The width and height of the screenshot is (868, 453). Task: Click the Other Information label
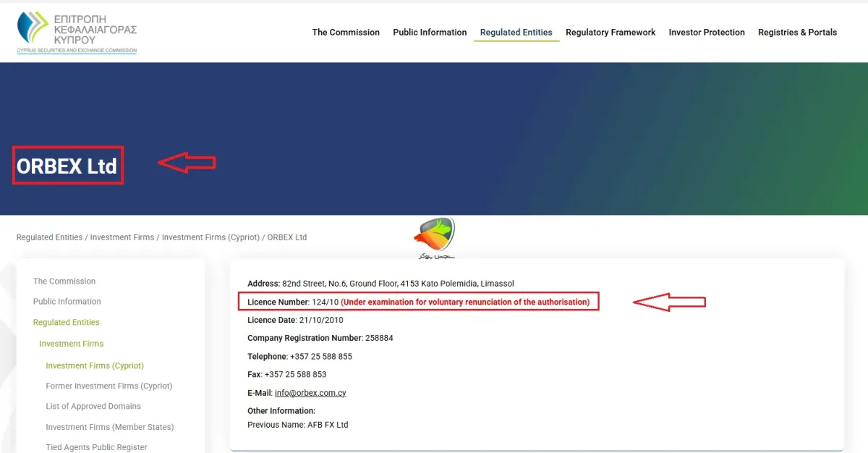[281, 411]
